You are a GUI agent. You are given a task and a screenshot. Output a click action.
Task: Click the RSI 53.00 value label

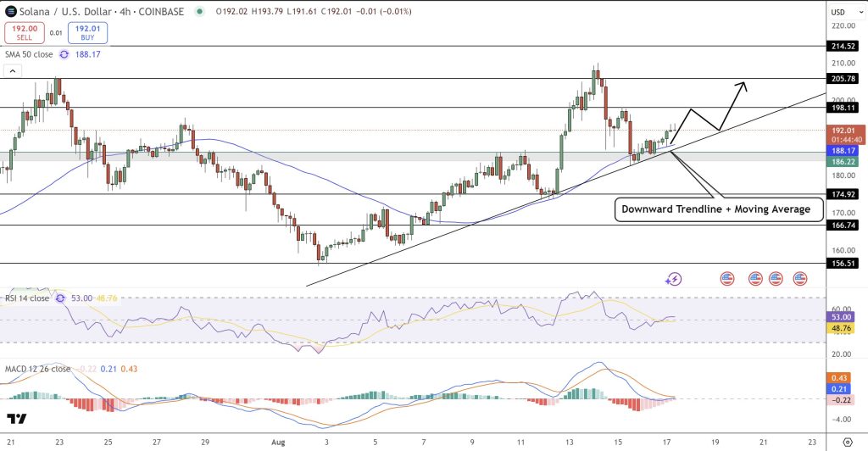pos(841,317)
